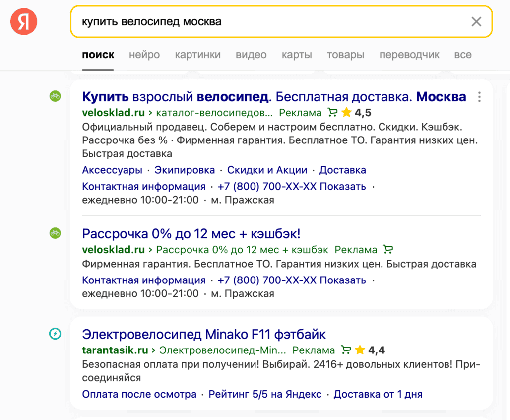Screen dimensions: 510x420
Task: Open 'Рассрочка 0% до 12 мес + кэшбэк!' title
Action: point(191,234)
